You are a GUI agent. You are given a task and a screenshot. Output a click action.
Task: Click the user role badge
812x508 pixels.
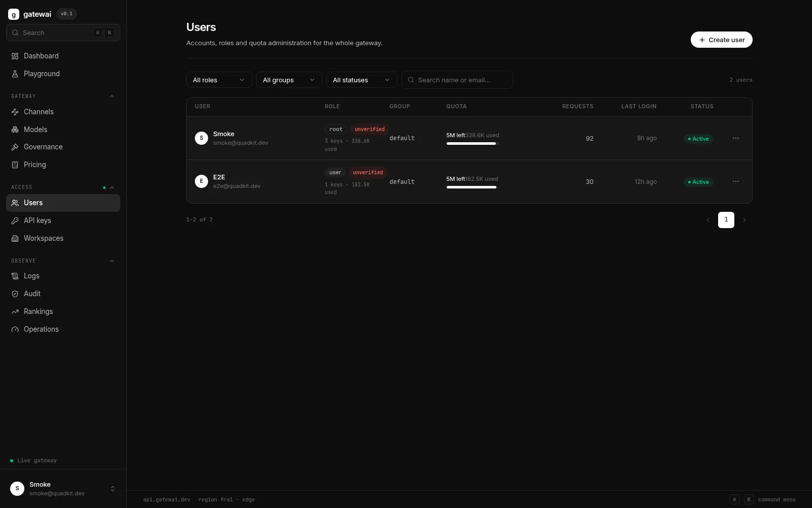pyautogui.click(x=335, y=173)
